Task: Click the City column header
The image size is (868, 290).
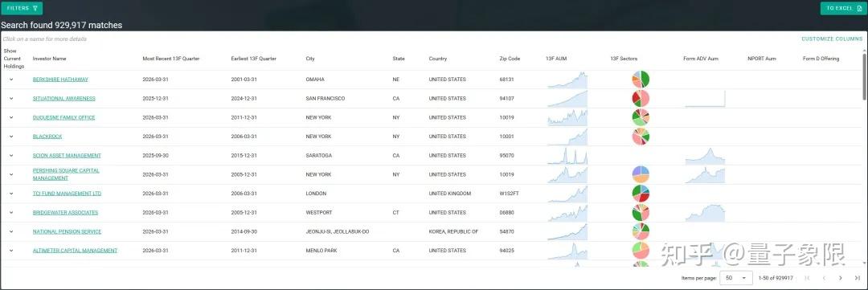Action: (x=310, y=59)
